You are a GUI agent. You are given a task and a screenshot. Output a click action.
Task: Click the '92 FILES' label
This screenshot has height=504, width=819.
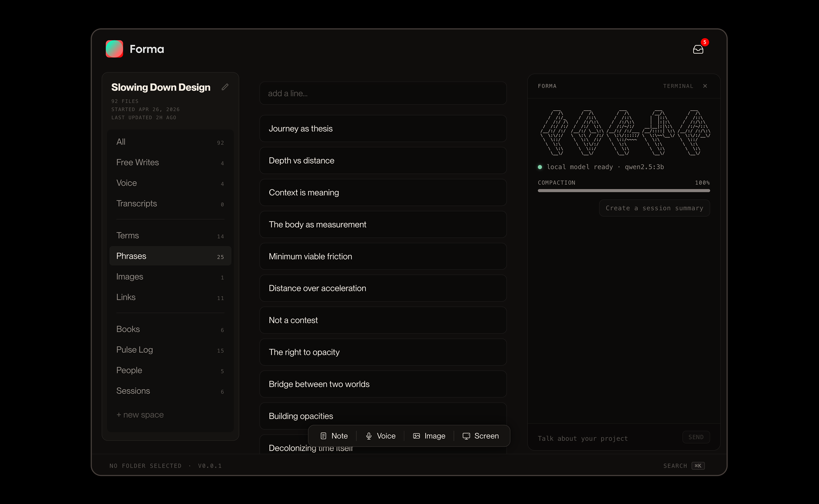[125, 101]
